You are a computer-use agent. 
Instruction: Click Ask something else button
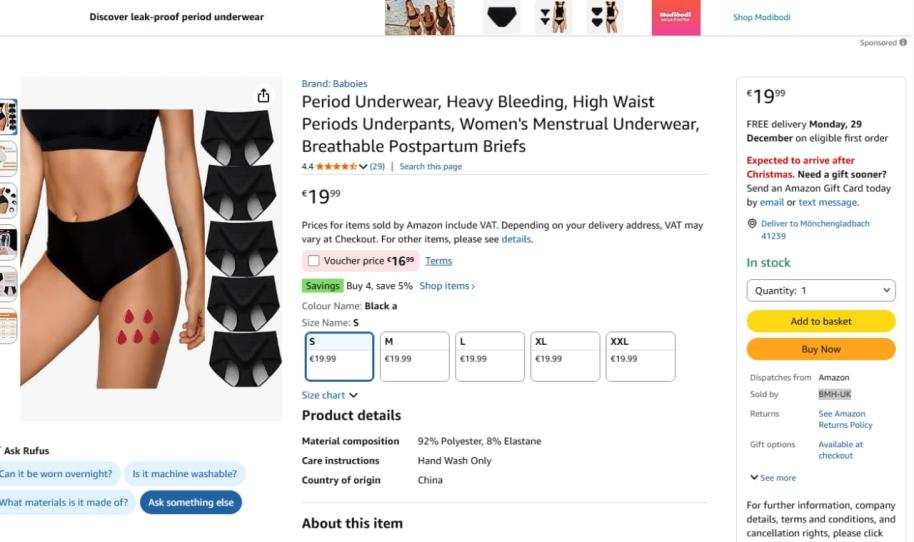tap(191, 503)
